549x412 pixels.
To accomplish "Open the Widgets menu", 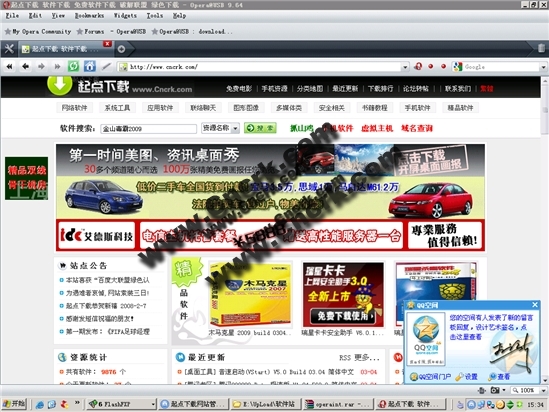I will [x=125, y=15].
